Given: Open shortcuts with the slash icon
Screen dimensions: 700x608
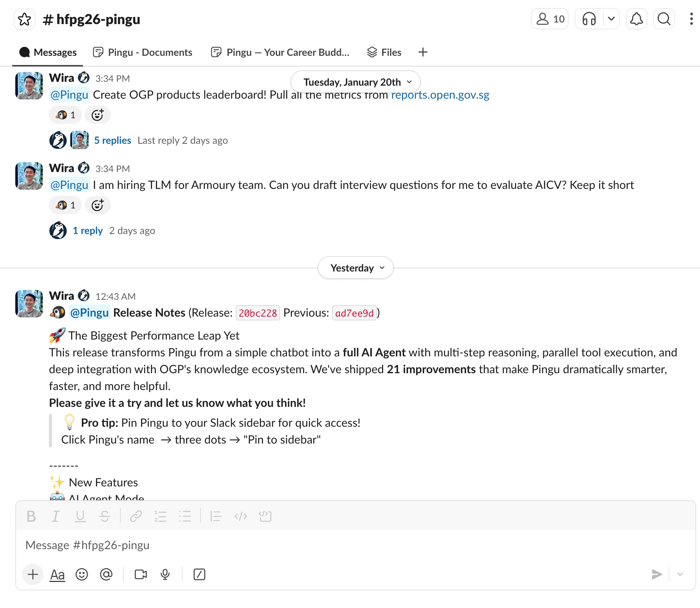Looking at the screenshot, I should point(199,574).
